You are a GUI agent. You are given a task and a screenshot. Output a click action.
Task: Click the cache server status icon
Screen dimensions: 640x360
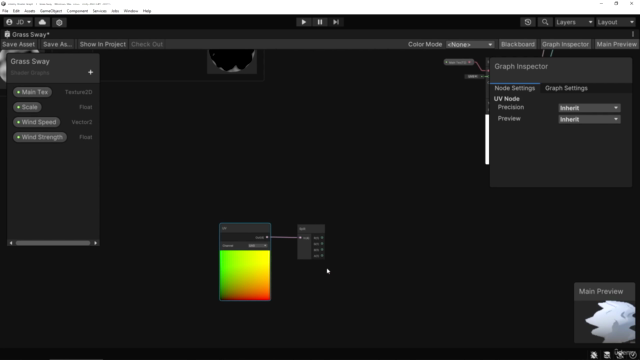[x=607, y=355]
